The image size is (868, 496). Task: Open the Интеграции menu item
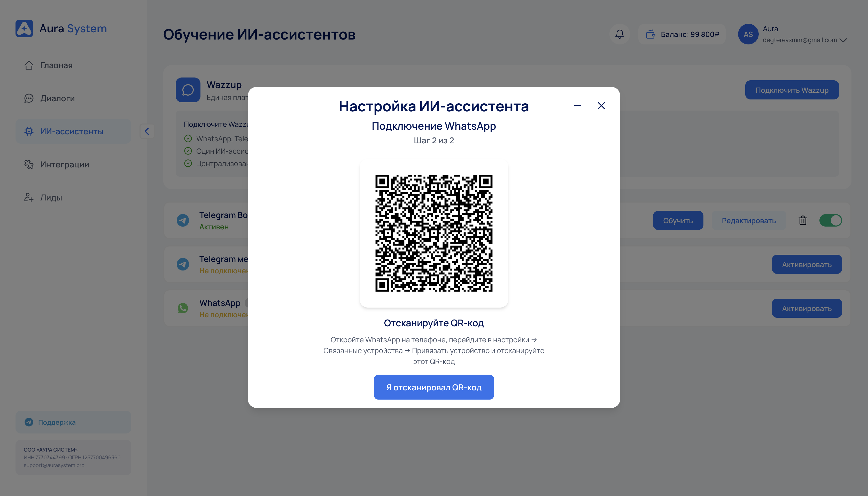64,165
